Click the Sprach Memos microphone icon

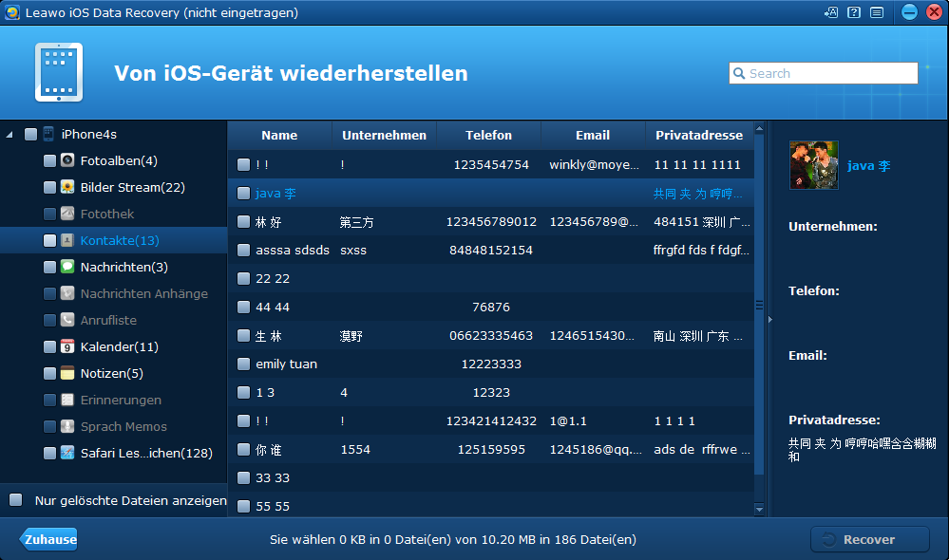tap(67, 426)
